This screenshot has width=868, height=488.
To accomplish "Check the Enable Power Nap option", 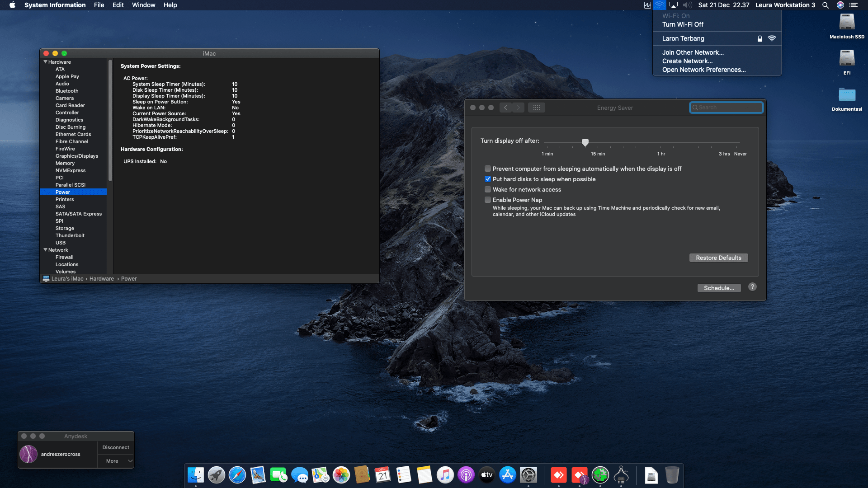I will pos(488,200).
